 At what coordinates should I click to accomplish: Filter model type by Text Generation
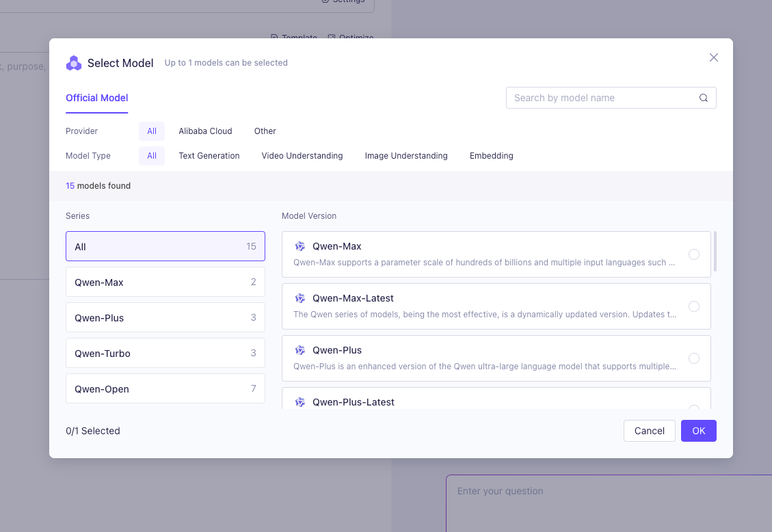209,155
